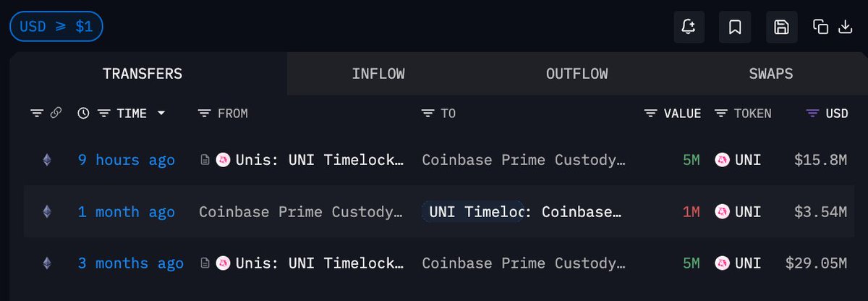
Task: Click the clock icon beside TIME
Action: tap(84, 113)
